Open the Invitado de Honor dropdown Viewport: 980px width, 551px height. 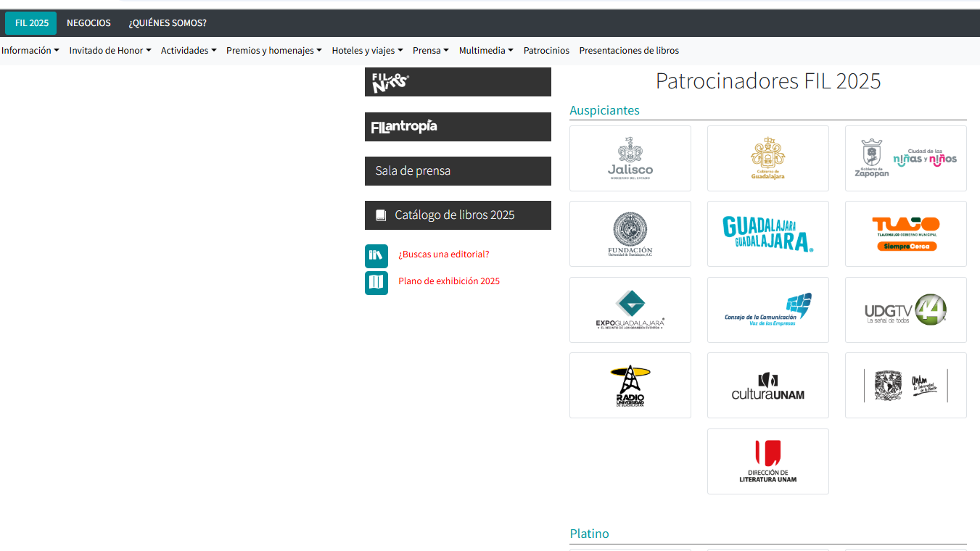[x=110, y=51]
